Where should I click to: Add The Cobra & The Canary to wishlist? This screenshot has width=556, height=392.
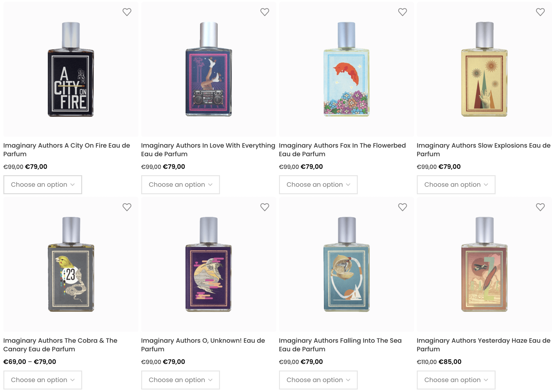(127, 207)
